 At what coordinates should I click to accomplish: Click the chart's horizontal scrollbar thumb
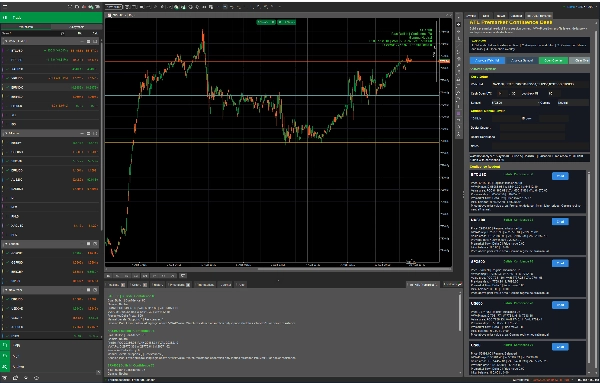[355, 269]
